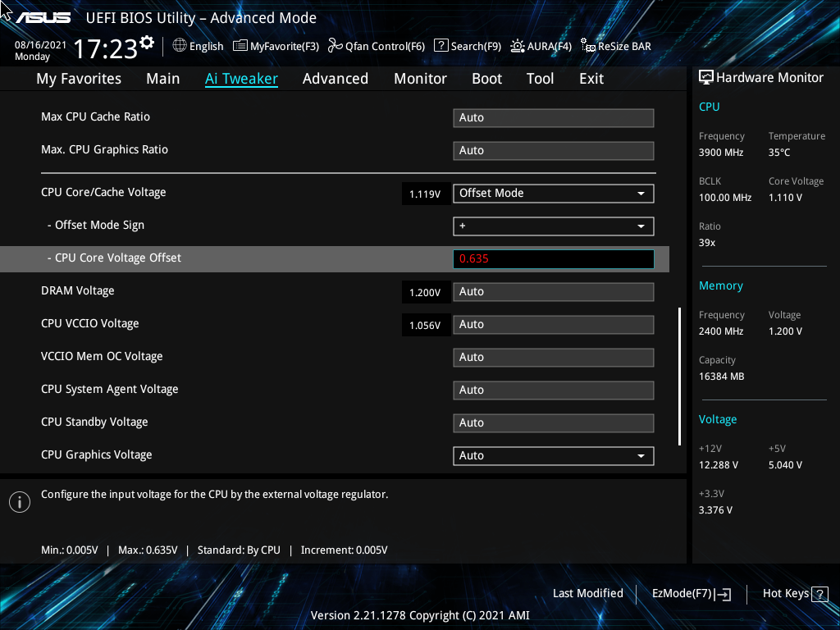Open MyFavorite(F3) list icon
The height and width of the screenshot is (630, 840).
240,46
